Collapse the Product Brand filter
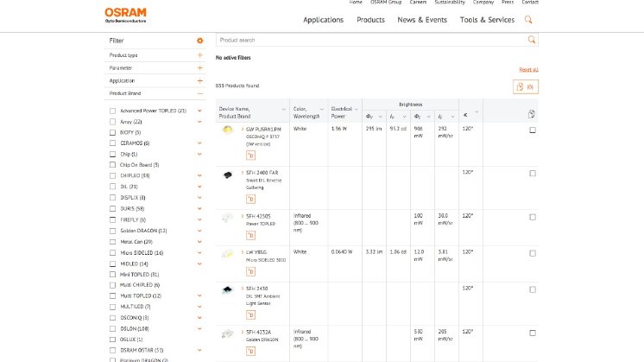 point(199,93)
